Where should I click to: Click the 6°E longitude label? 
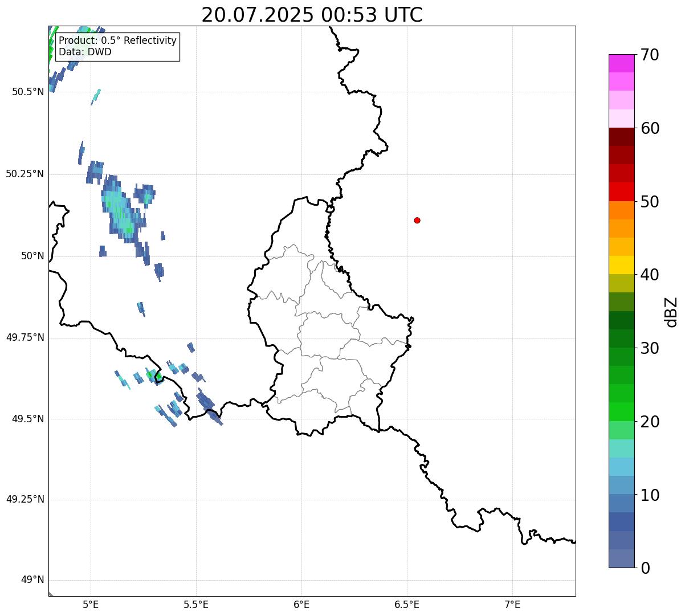pyautogui.click(x=301, y=604)
